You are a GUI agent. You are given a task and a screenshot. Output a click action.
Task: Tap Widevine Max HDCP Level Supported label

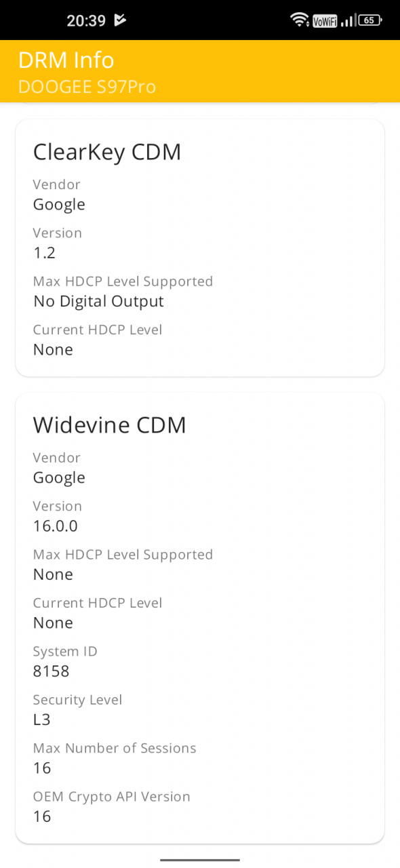point(123,555)
